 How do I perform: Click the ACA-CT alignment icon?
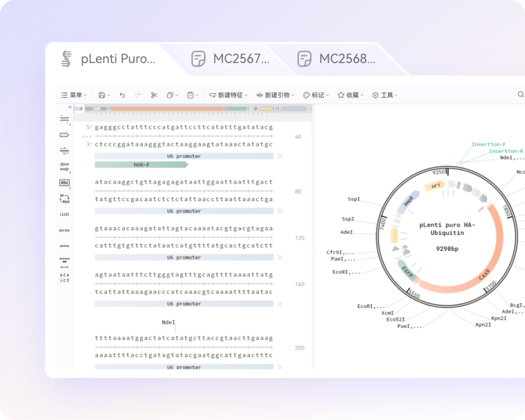coord(64,278)
